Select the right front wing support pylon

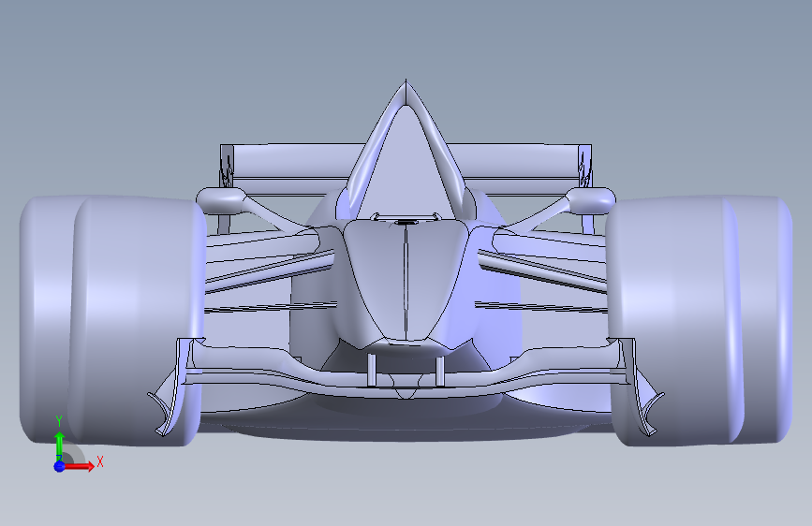(x=439, y=372)
